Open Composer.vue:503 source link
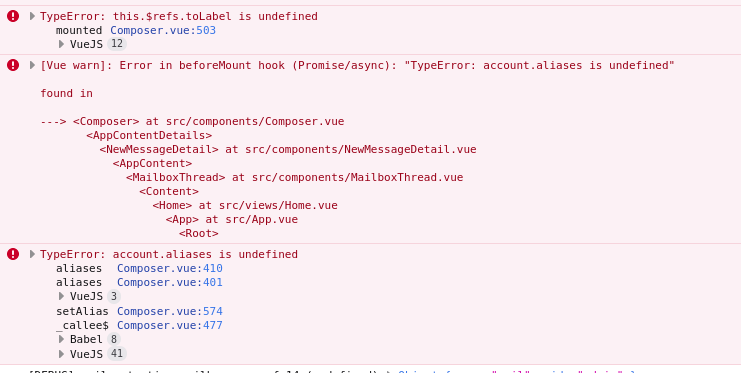 (163, 30)
